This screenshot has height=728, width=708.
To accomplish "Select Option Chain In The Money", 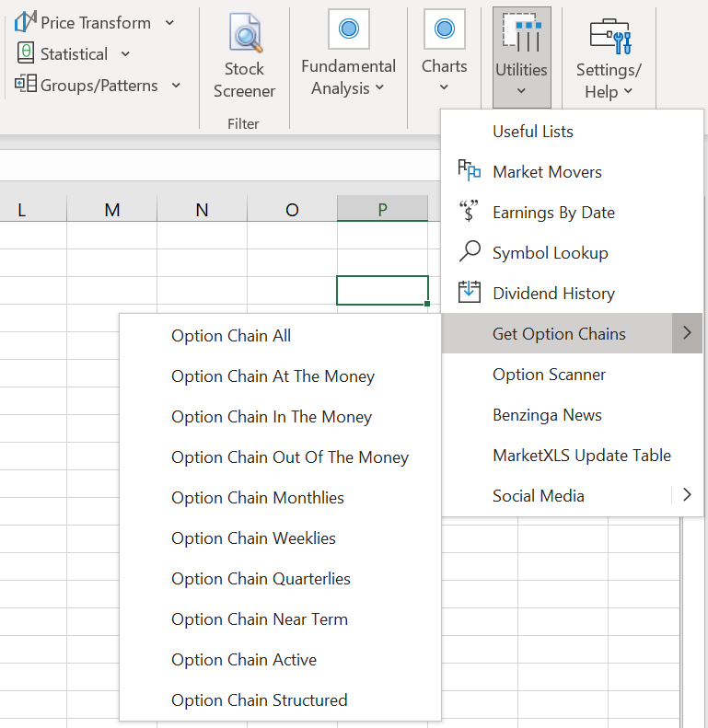I will click(x=280, y=417).
